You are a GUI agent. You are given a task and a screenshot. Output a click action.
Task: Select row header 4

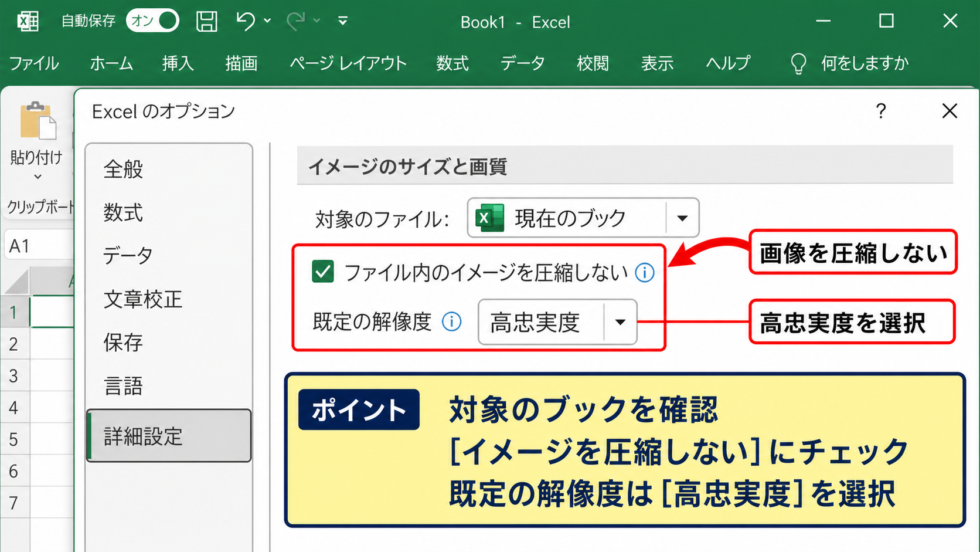[14, 407]
